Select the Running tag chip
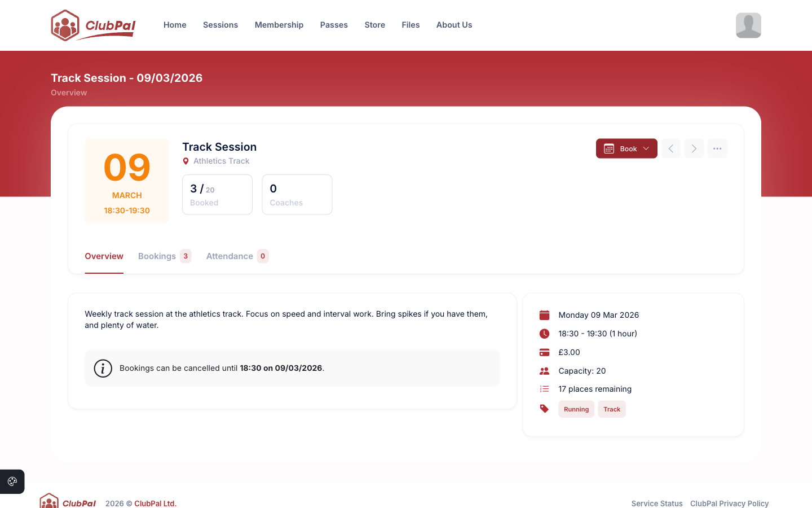This screenshot has height=508, width=812. coord(576,409)
